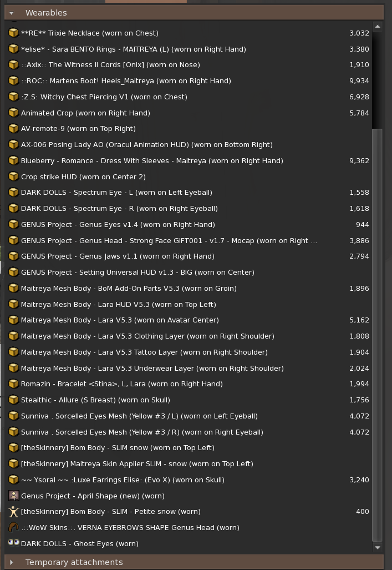
Task: Collapse the Wearables section
Action: click(12, 13)
